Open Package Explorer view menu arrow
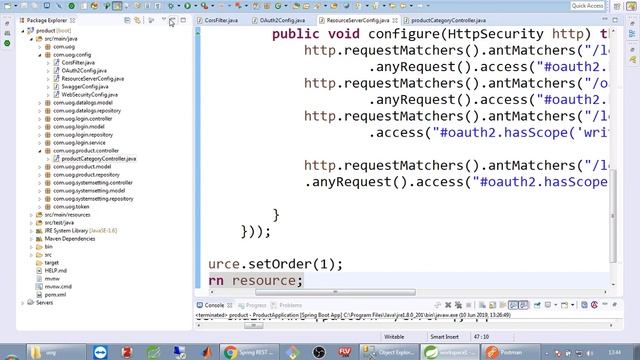 point(164,20)
